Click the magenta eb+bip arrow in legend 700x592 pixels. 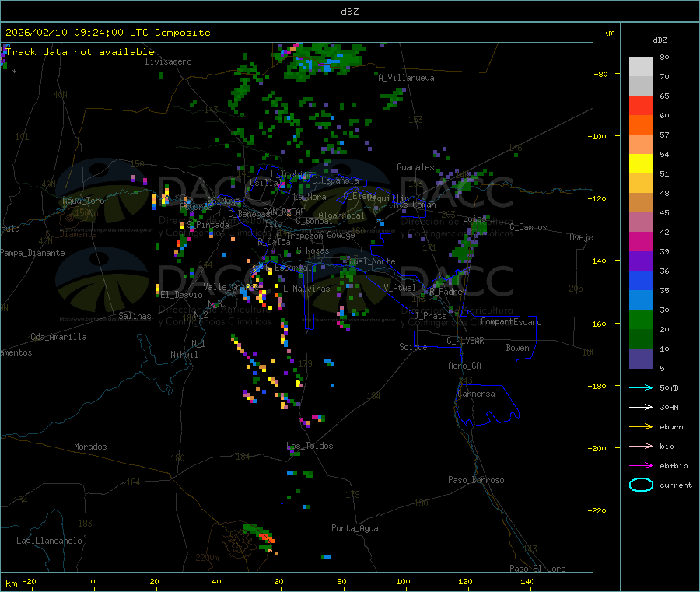pos(641,466)
